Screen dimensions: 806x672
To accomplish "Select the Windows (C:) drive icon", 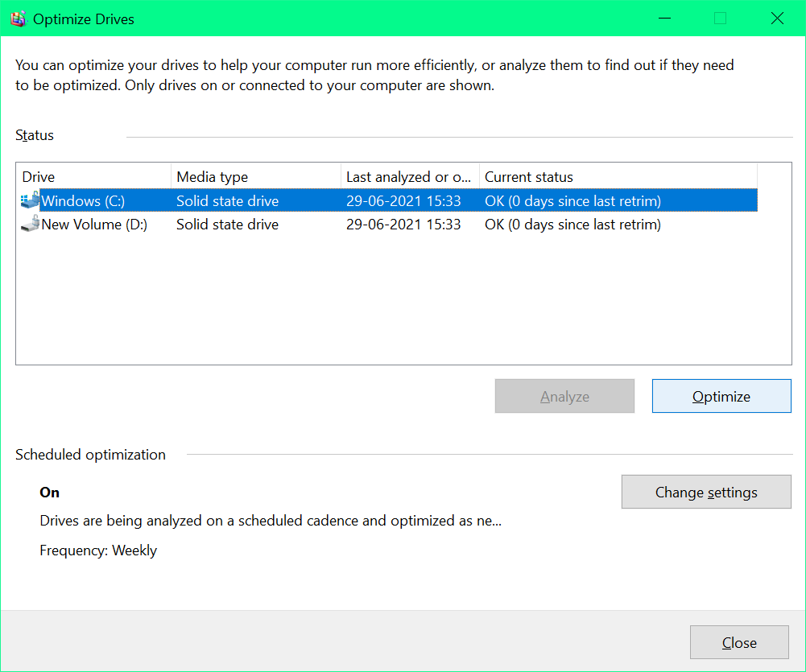I will pos(30,200).
